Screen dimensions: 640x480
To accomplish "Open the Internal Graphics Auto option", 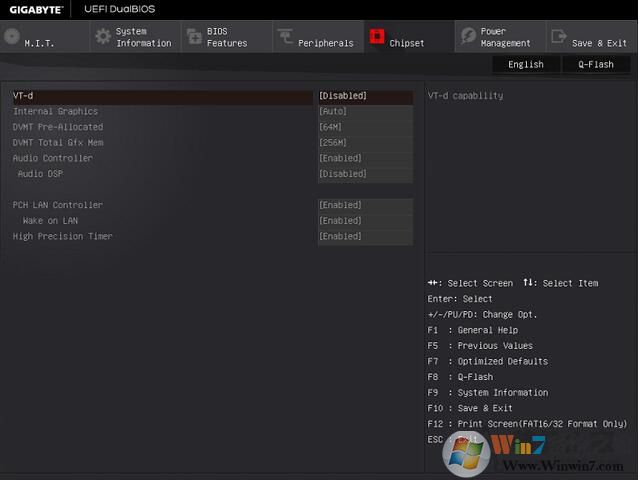I will 364,111.
